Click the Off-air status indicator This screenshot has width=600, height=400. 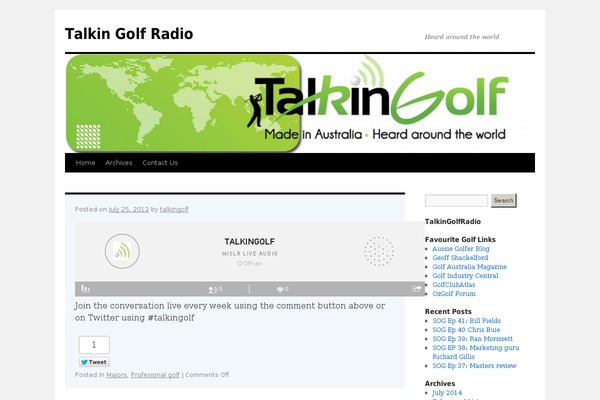[249, 263]
